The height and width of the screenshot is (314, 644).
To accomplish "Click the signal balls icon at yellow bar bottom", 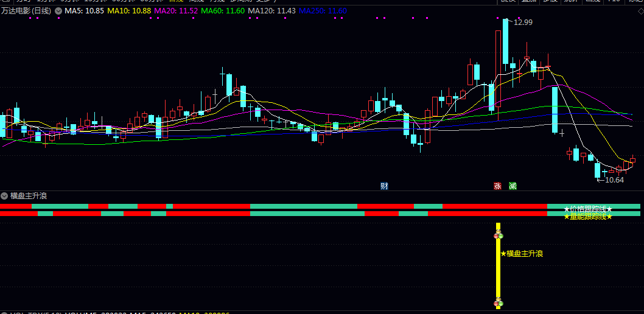I will 498,302.
